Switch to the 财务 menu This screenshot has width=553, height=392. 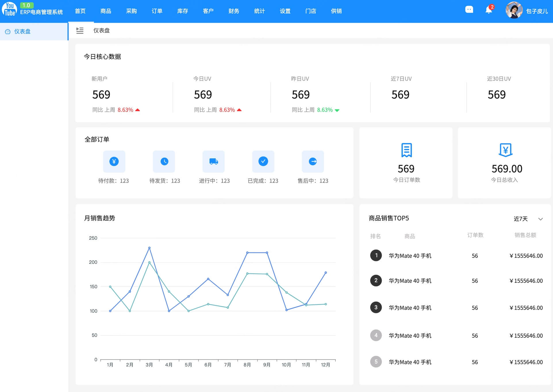click(234, 11)
